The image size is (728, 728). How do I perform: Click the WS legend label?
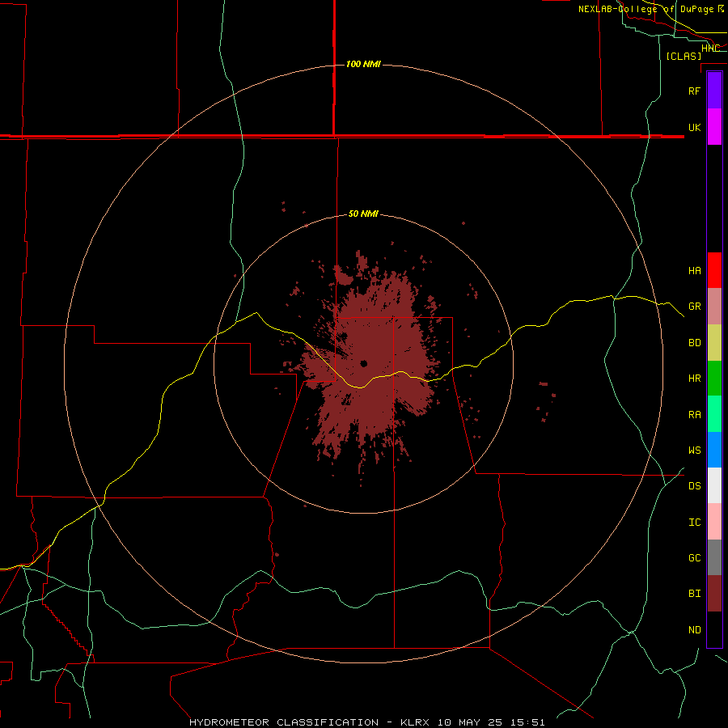point(694,451)
